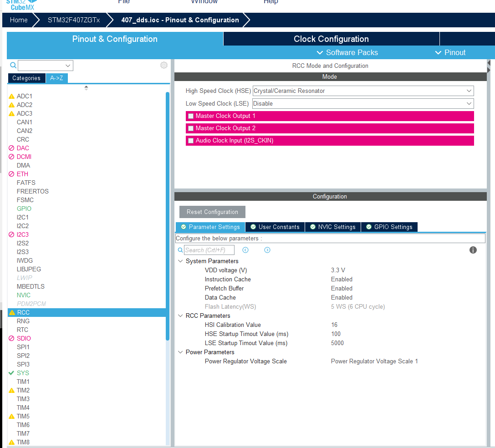This screenshot has height=448, width=495.
Task: Enable Master Clock Output 2 checkbox
Action: 191,128
